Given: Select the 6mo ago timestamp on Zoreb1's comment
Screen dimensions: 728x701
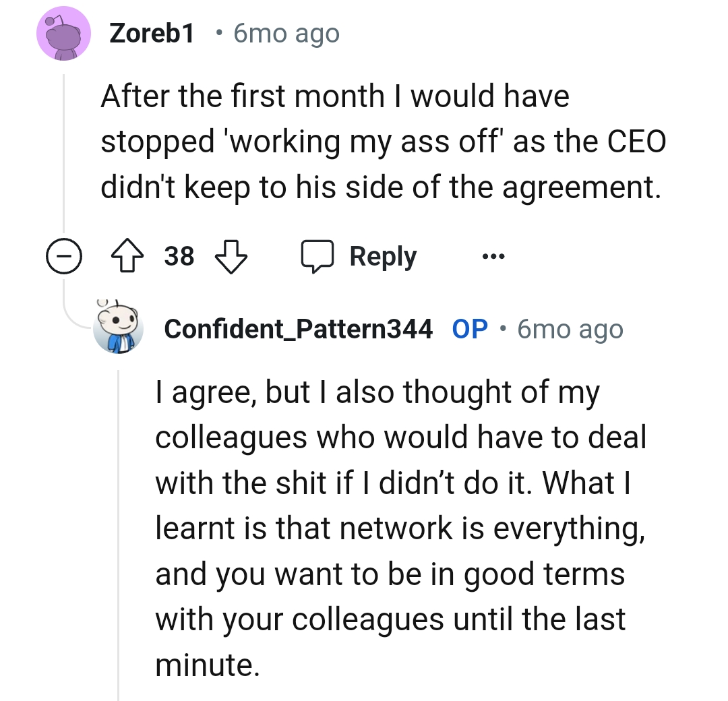Looking at the screenshot, I should click(x=286, y=33).
